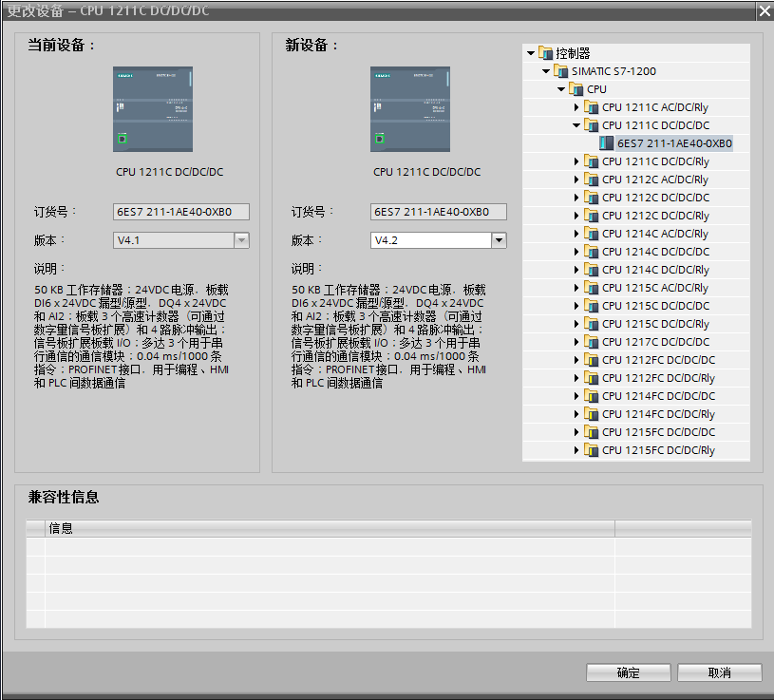Click the CPU folder icon in tree
Screen dimensions: 774x700
tap(576, 89)
